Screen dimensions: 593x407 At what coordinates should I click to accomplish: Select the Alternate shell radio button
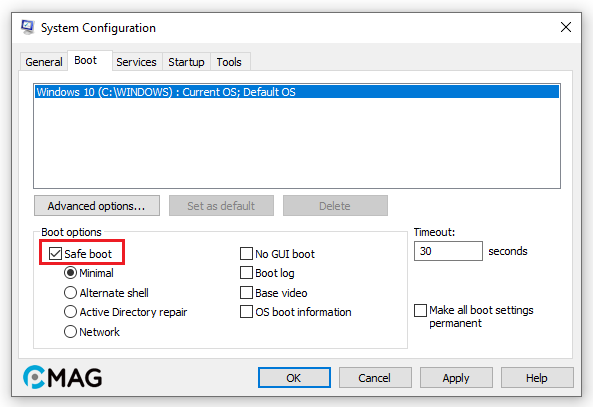tap(70, 292)
